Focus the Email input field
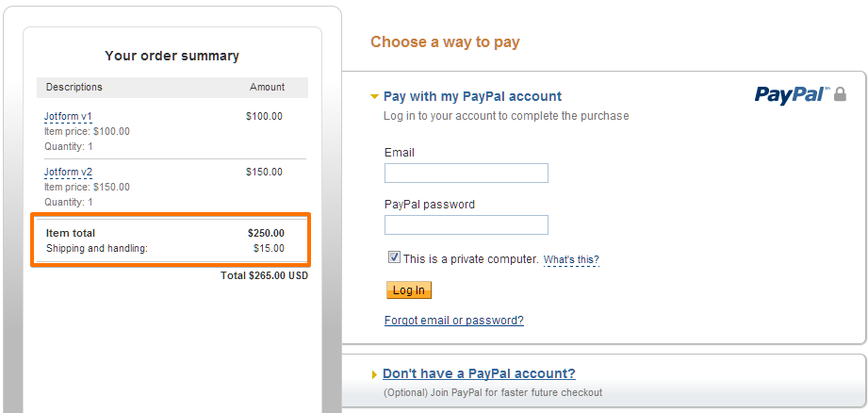The width and height of the screenshot is (868, 413). (x=466, y=173)
